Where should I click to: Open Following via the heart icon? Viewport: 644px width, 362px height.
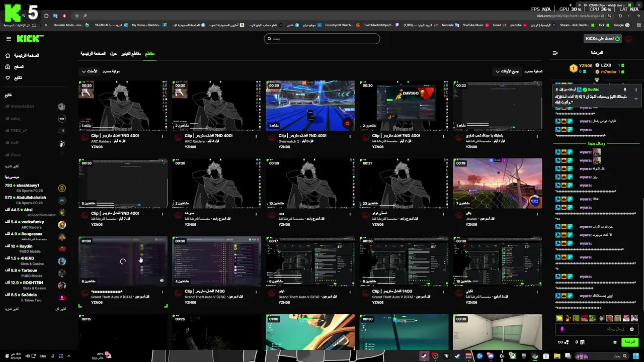tap(8, 77)
